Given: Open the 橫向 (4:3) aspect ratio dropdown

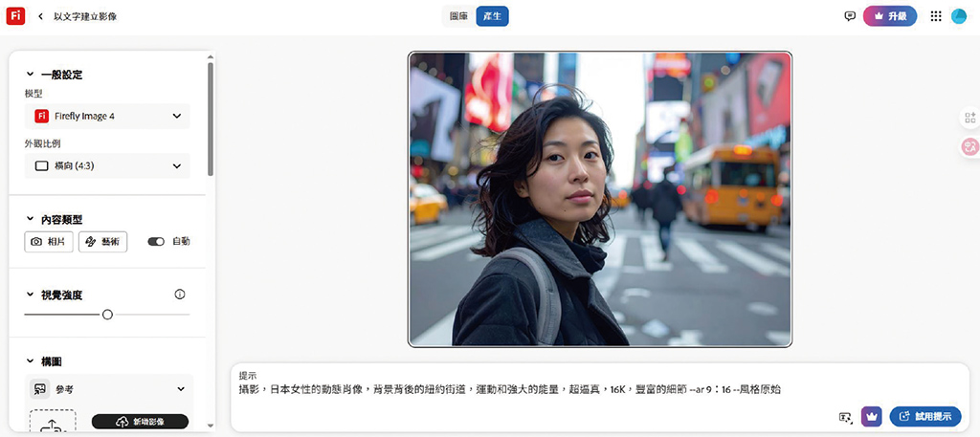Looking at the screenshot, I should coord(107,165).
